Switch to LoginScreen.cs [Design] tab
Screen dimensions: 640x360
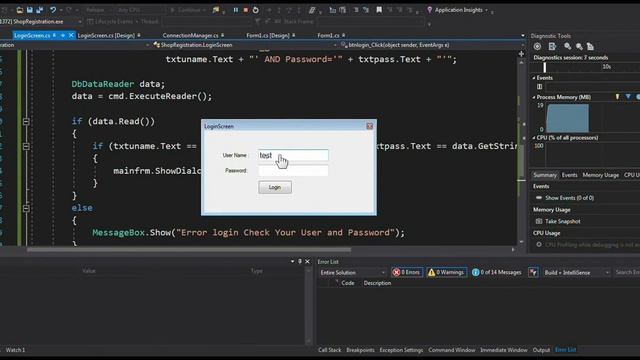tap(106, 36)
